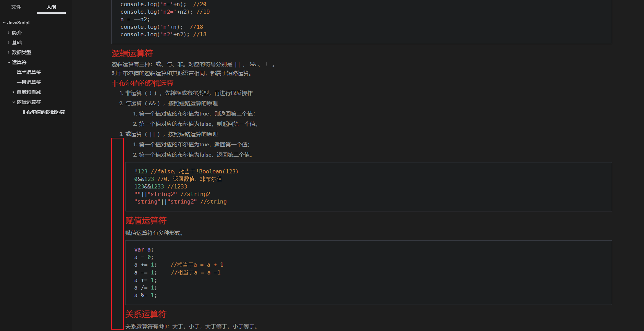
Task: Place the cursor on line '逻辑运算有三种'
Action: point(194,64)
